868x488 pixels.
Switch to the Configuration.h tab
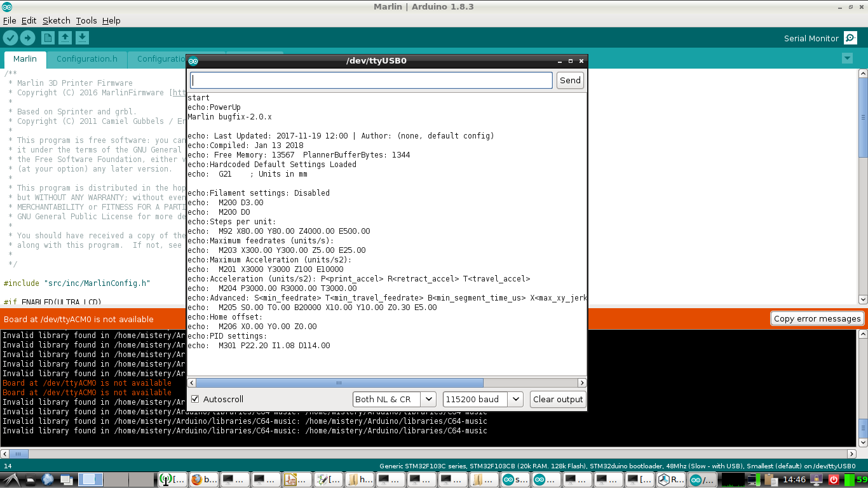[x=86, y=59]
